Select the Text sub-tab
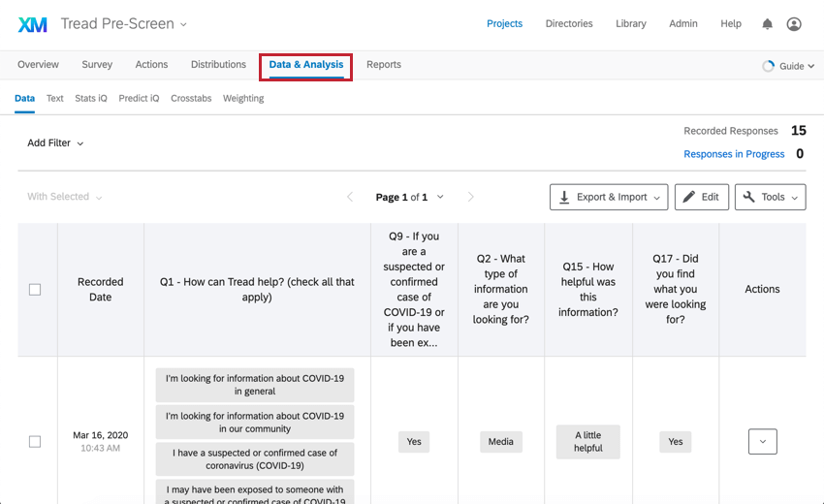824x504 pixels. pyautogui.click(x=54, y=98)
